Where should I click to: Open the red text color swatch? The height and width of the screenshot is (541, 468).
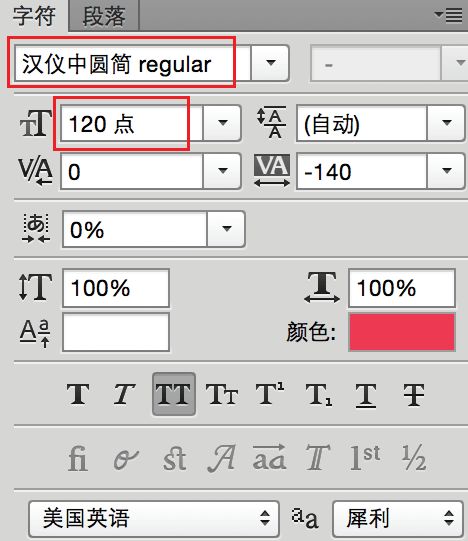(402, 332)
